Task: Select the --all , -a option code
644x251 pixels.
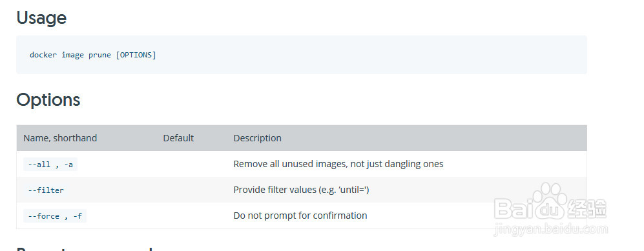Action: coord(50,165)
